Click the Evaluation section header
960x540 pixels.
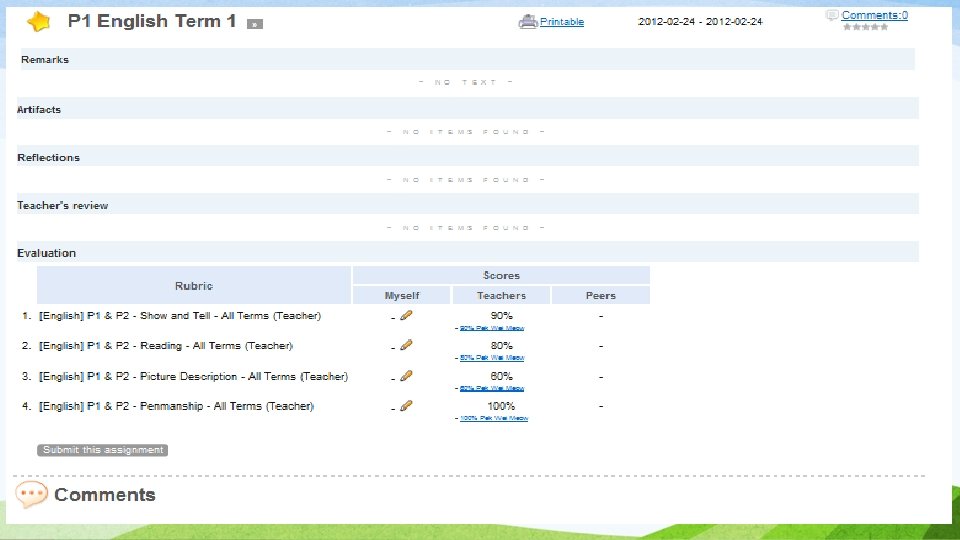pos(468,253)
